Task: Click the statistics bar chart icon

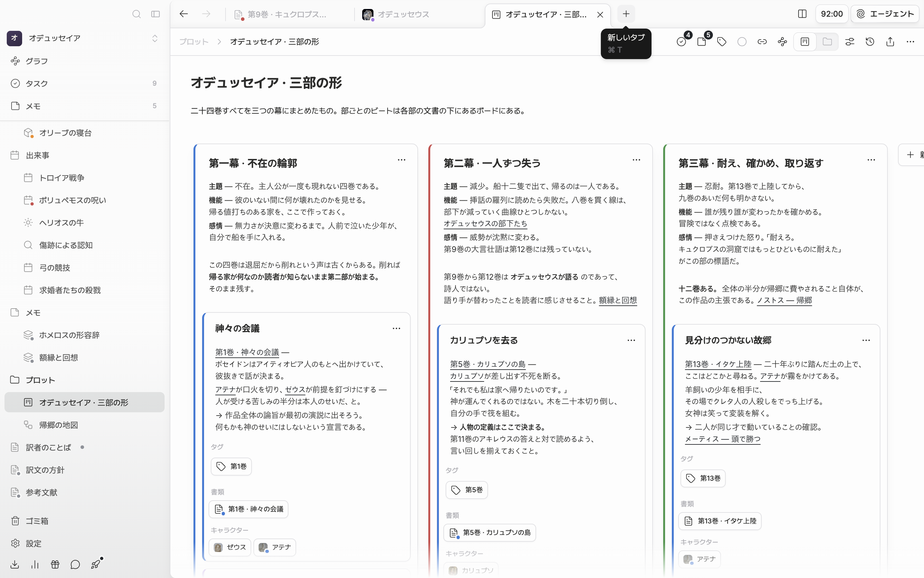Action: 35,564
